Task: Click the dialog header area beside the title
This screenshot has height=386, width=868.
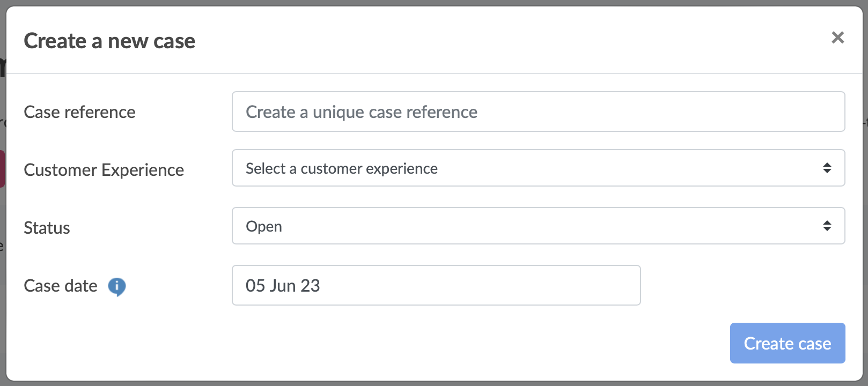Action: (x=483, y=40)
